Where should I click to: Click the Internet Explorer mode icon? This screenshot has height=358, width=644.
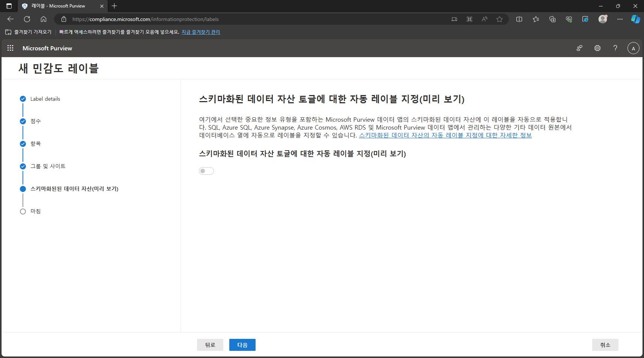click(585, 19)
